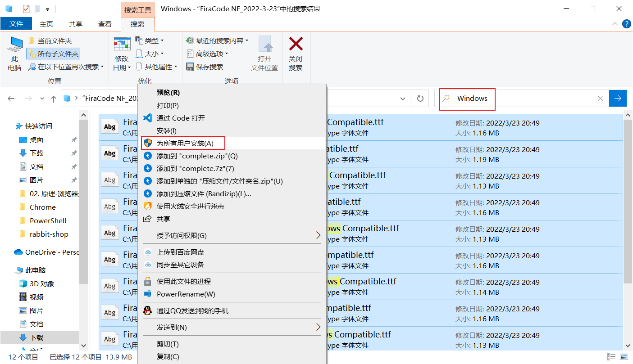Open the 大小 filter dropdown
The height and width of the screenshot is (364, 633).
tap(150, 54)
